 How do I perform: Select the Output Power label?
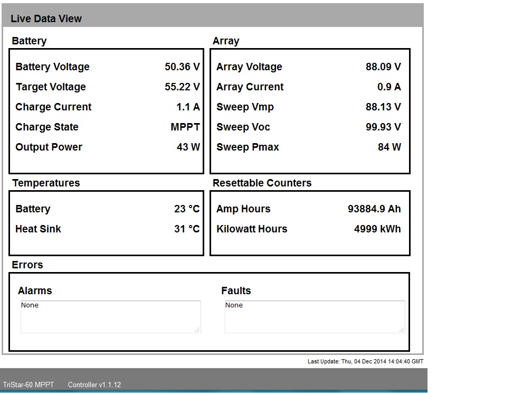pos(49,147)
